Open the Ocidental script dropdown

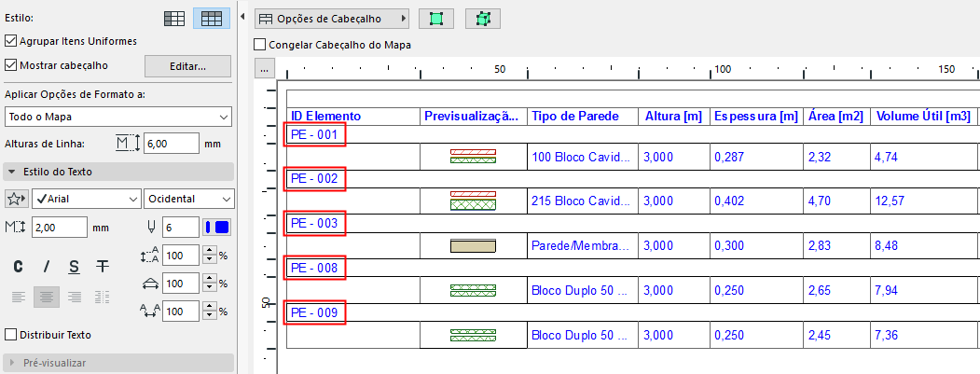coord(188,199)
